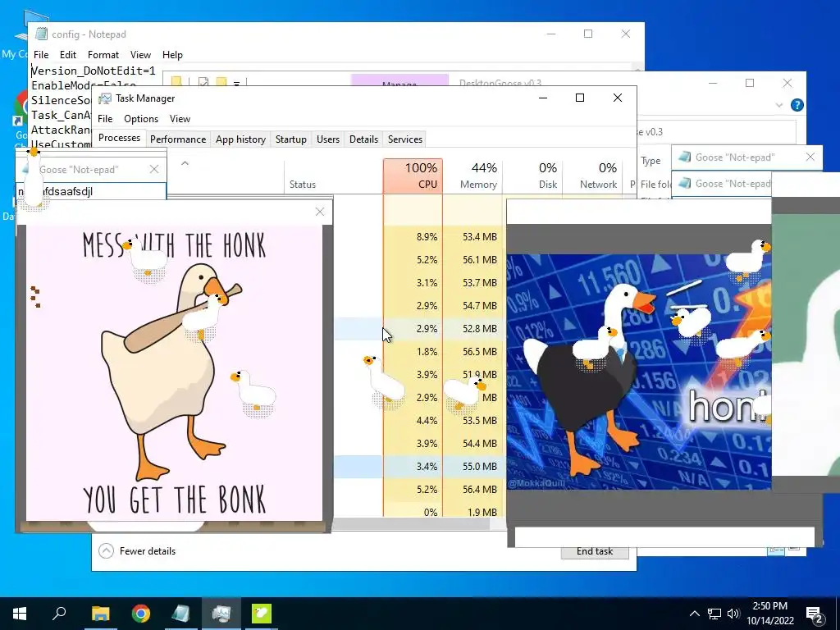The width and height of the screenshot is (840, 630).
Task: Click the Type column header in File Explorer
Action: (651, 161)
